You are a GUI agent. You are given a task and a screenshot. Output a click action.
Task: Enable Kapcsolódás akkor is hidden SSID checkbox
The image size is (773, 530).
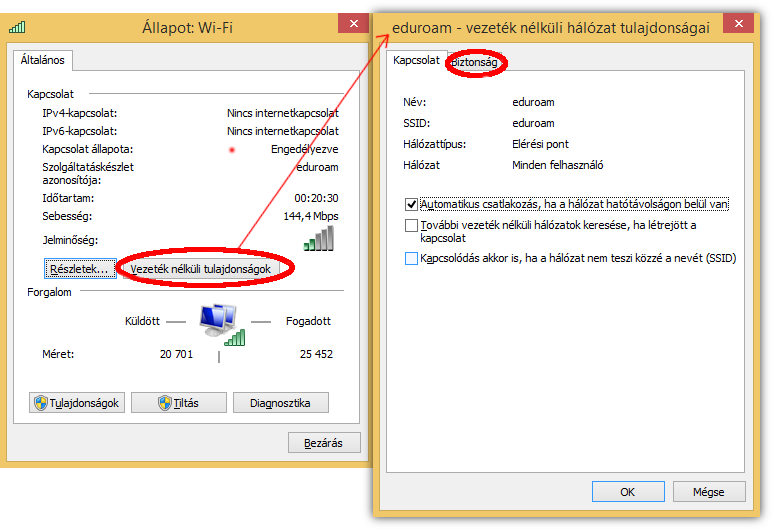pyautogui.click(x=411, y=258)
